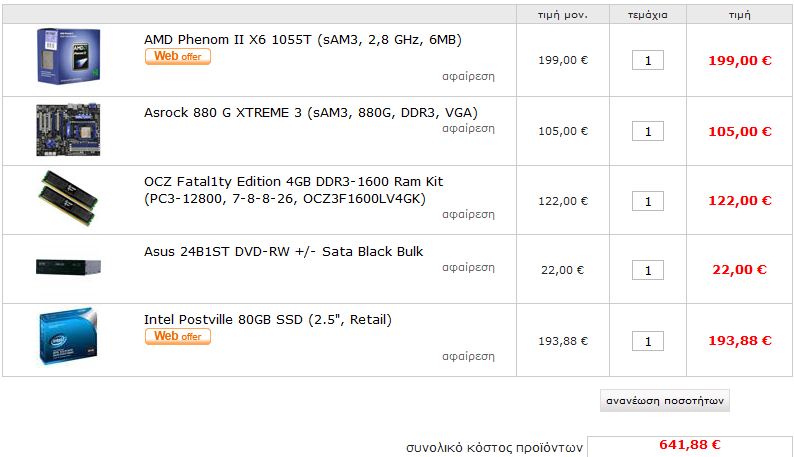Remove the Asus 24B1ST DVD-RW item
794x457 pixels.
point(468,268)
